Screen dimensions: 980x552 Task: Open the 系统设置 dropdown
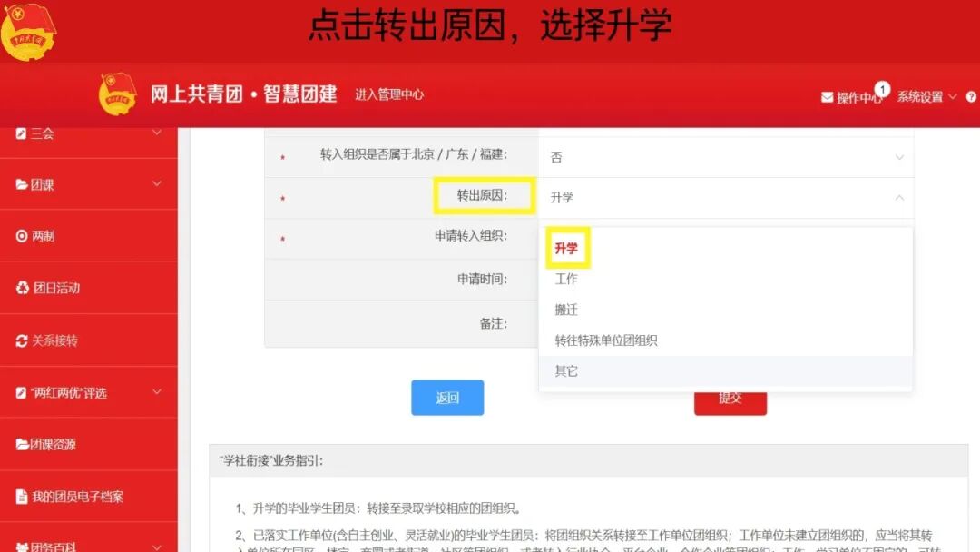(x=926, y=97)
